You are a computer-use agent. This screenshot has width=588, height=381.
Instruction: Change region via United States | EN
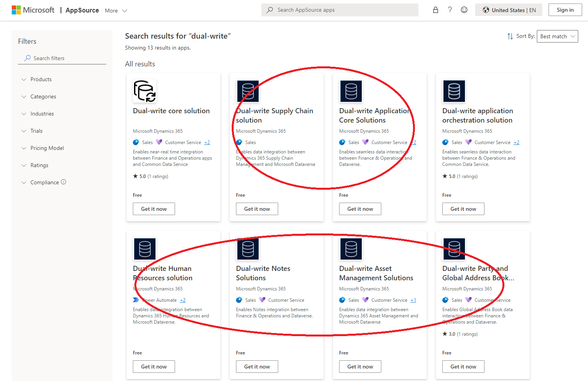tap(509, 10)
